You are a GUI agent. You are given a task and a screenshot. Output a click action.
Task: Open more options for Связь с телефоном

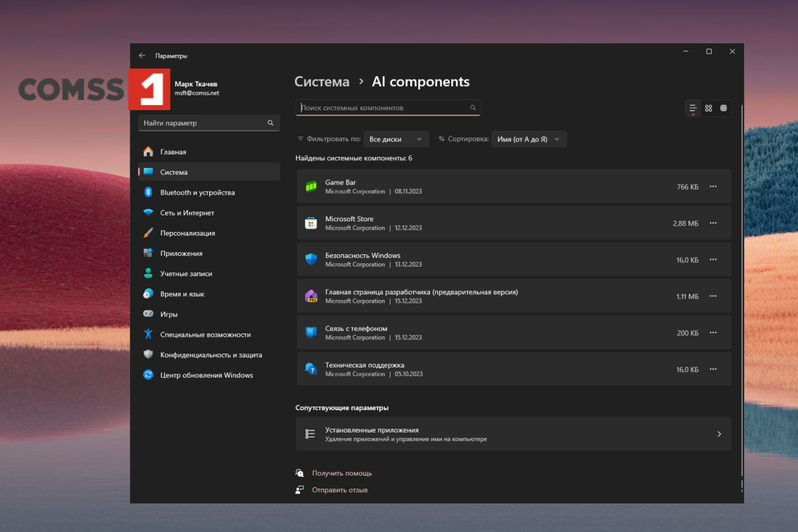coord(713,333)
